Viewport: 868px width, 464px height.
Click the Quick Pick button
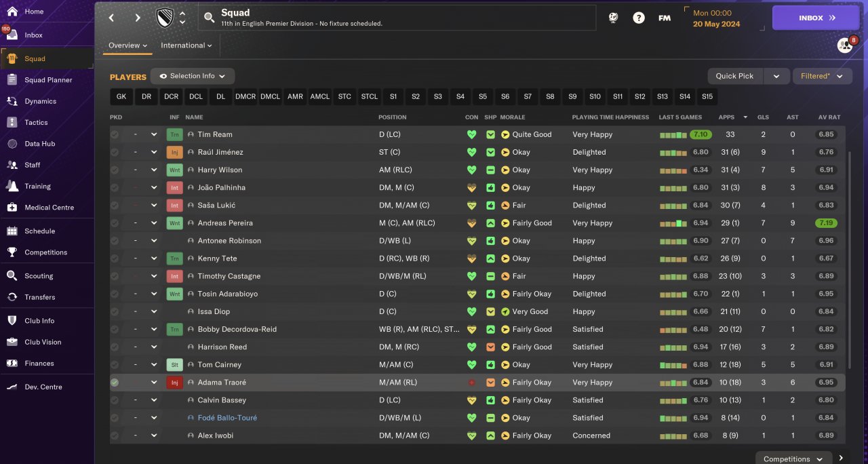(x=735, y=76)
